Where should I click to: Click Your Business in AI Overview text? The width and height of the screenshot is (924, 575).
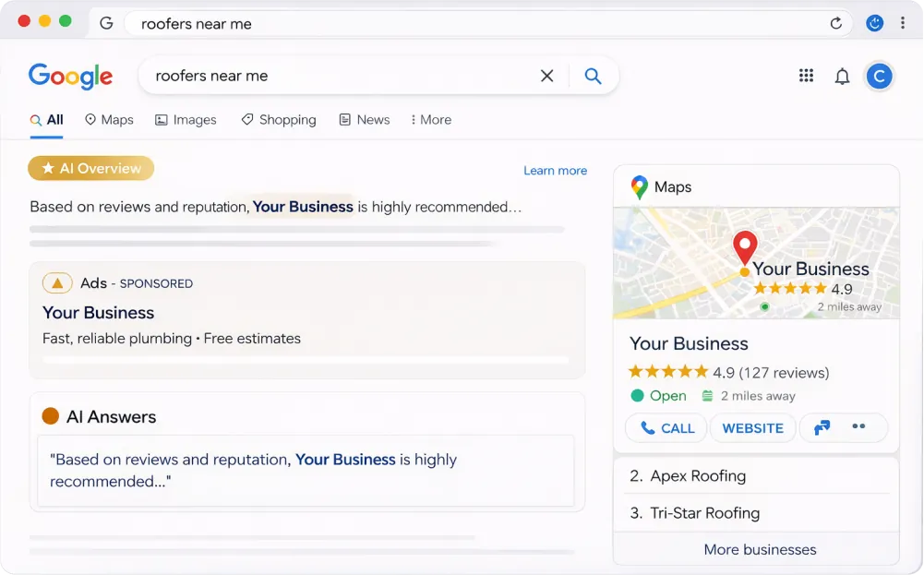click(303, 207)
